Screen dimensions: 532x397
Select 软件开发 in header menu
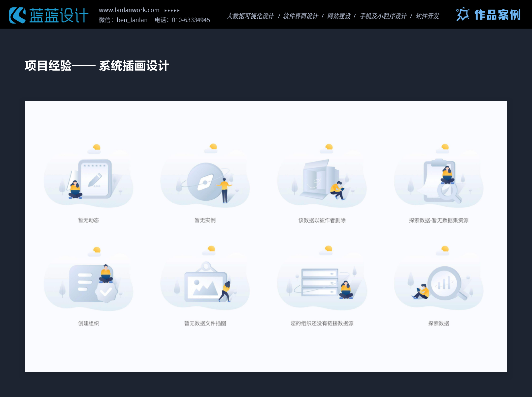click(x=427, y=16)
